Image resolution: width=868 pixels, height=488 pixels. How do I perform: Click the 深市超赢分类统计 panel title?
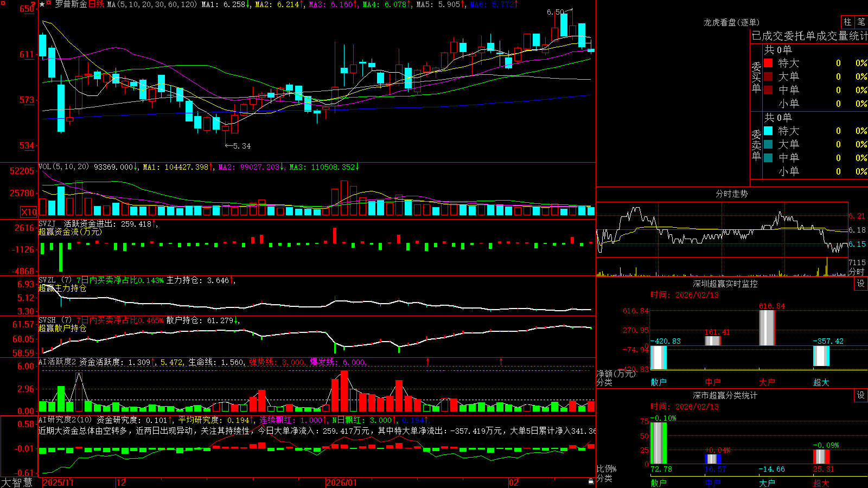(725, 395)
